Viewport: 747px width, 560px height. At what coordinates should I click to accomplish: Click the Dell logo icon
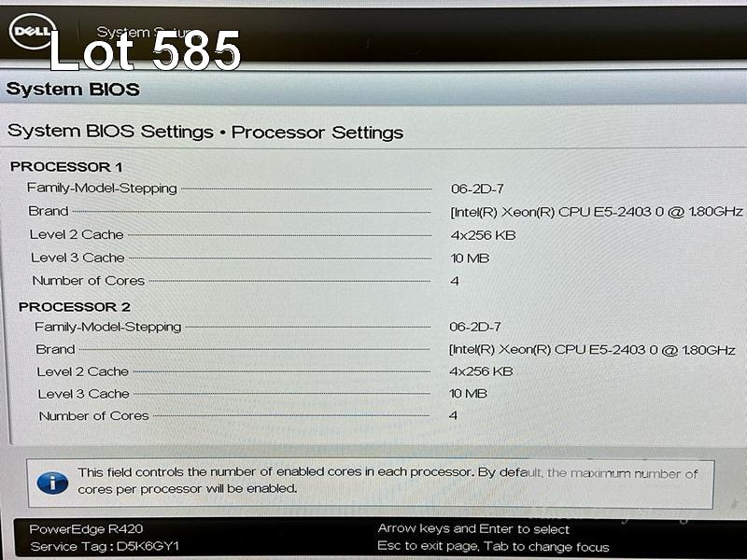(33, 32)
